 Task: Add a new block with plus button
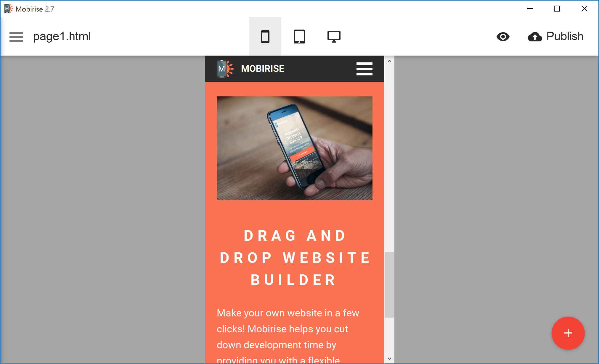tap(568, 334)
